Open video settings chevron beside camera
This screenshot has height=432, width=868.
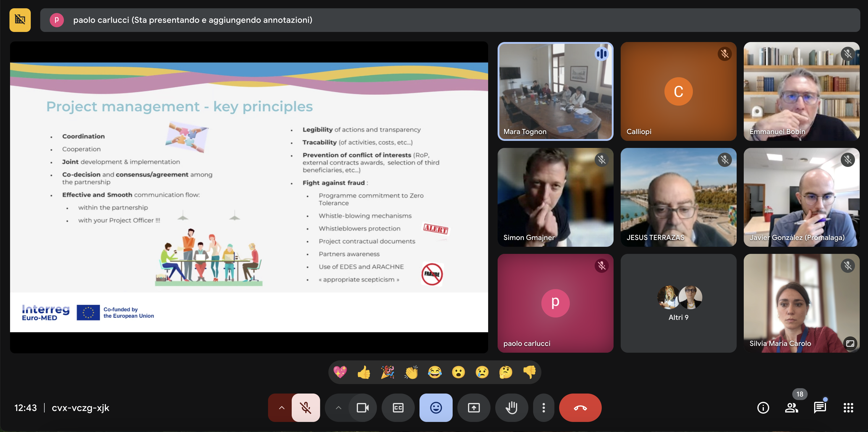338,408
